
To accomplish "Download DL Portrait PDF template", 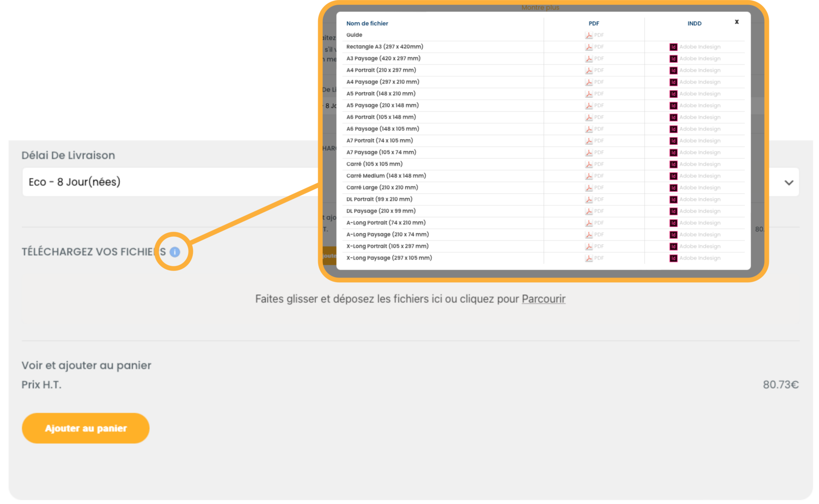I will (x=594, y=199).
